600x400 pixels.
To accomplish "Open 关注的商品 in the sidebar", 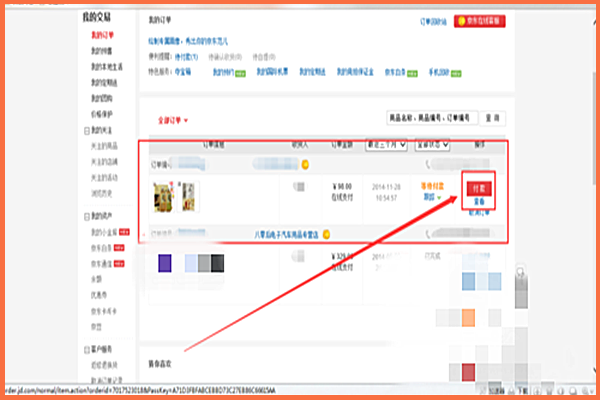I will click(x=104, y=146).
